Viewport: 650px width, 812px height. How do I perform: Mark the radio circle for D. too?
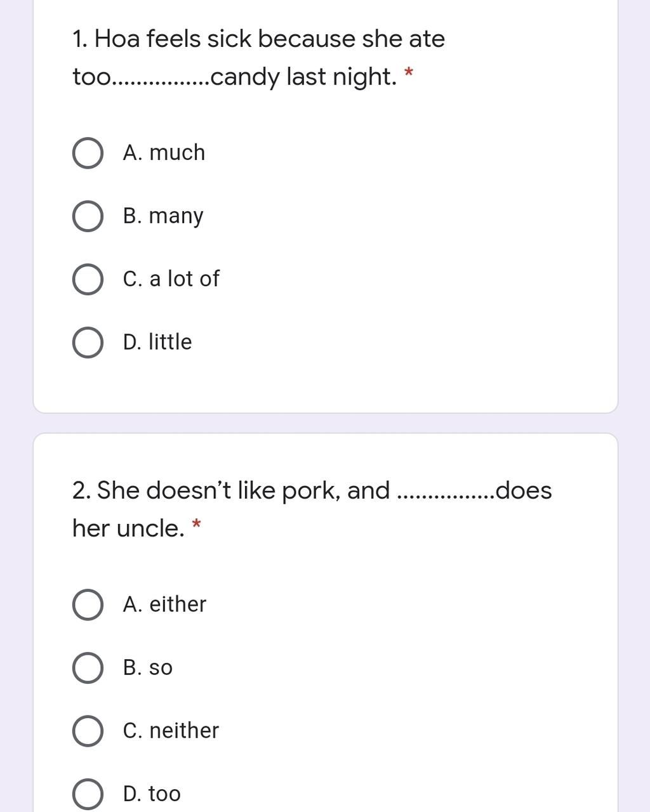(88, 794)
